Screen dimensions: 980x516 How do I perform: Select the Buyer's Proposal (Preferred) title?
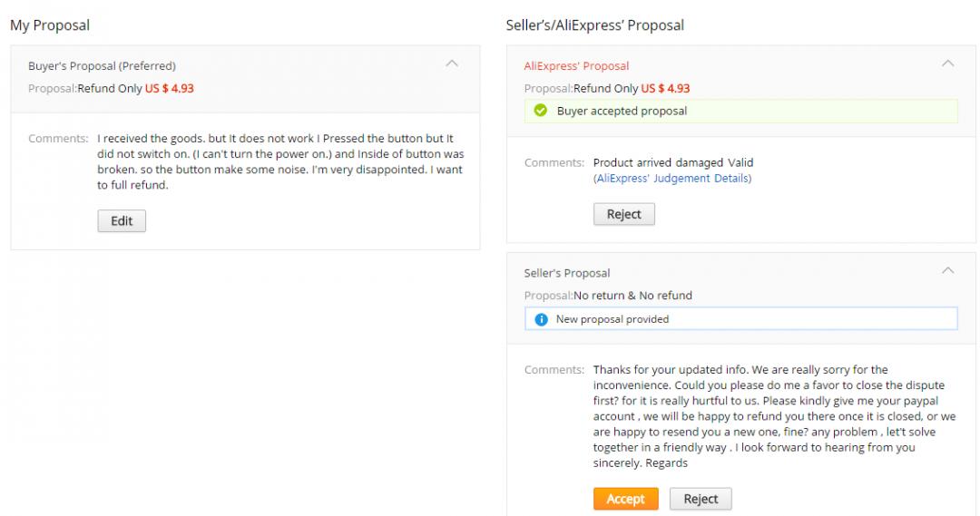tap(102, 66)
